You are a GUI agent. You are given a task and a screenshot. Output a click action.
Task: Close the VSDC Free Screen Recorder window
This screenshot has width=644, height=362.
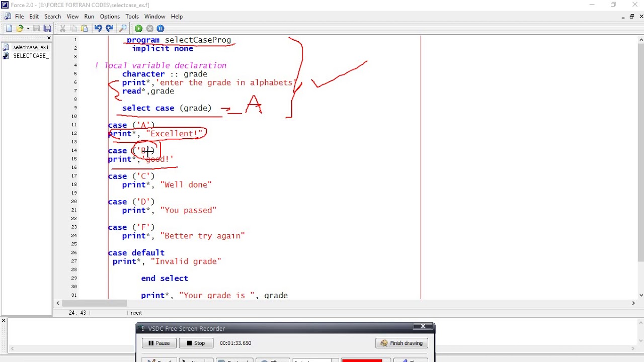pyautogui.click(x=423, y=326)
